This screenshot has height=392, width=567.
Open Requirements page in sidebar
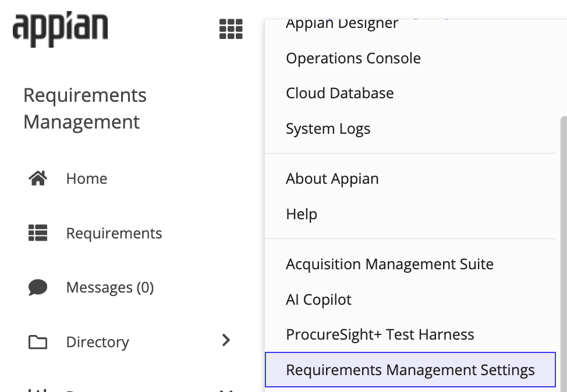(x=114, y=233)
